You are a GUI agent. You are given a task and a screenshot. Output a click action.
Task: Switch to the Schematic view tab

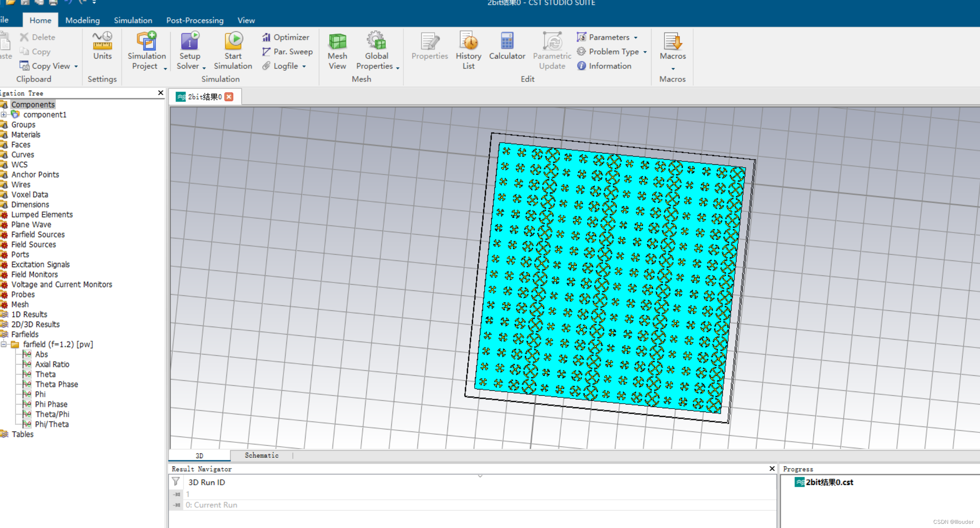click(x=261, y=455)
